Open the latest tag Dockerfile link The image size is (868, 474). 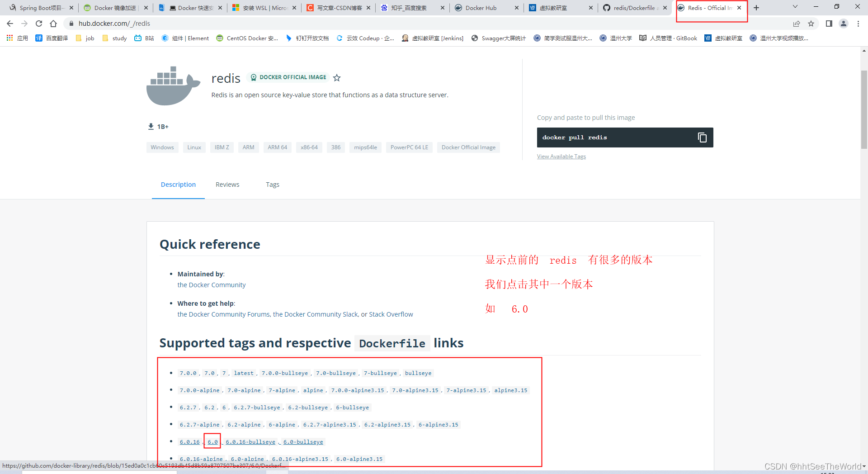click(x=244, y=373)
